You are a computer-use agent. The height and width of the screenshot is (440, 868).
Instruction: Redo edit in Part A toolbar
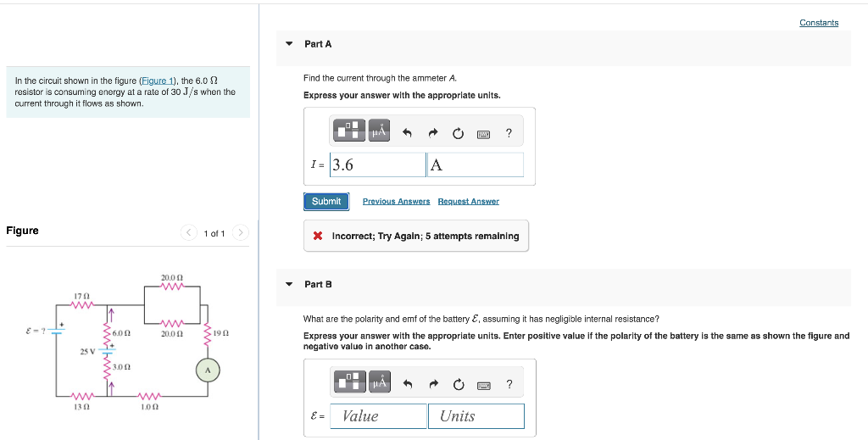[x=432, y=133]
